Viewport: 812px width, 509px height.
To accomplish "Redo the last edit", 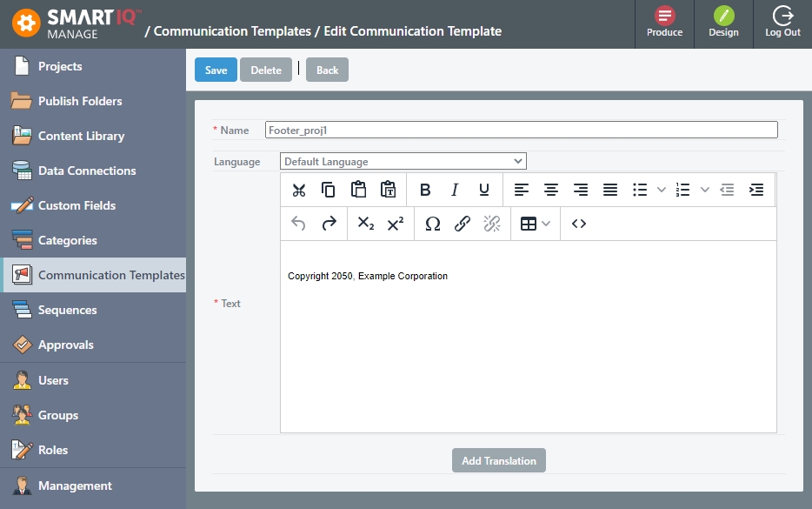I will point(329,224).
